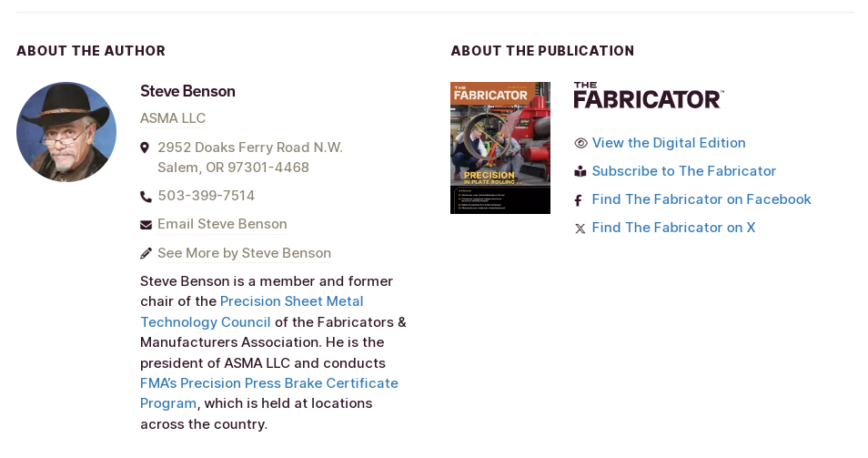868x458 pixels.
Task: Click the Facebook logo icon
Action: click(578, 200)
